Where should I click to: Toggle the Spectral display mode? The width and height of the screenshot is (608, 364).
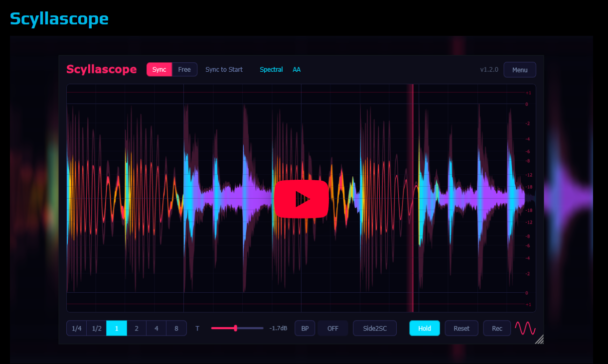click(x=271, y=70)
